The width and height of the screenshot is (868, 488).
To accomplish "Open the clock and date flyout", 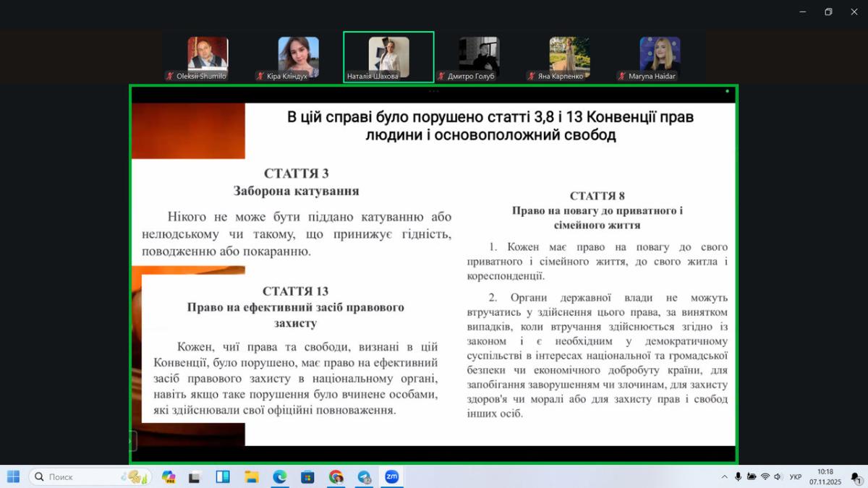I will [x=825, y=476].
